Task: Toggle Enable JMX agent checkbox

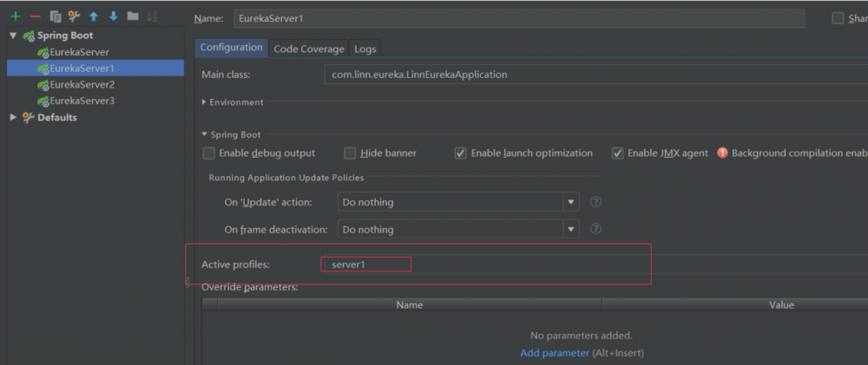Action: pyautogui.click(x=618, y=153)
